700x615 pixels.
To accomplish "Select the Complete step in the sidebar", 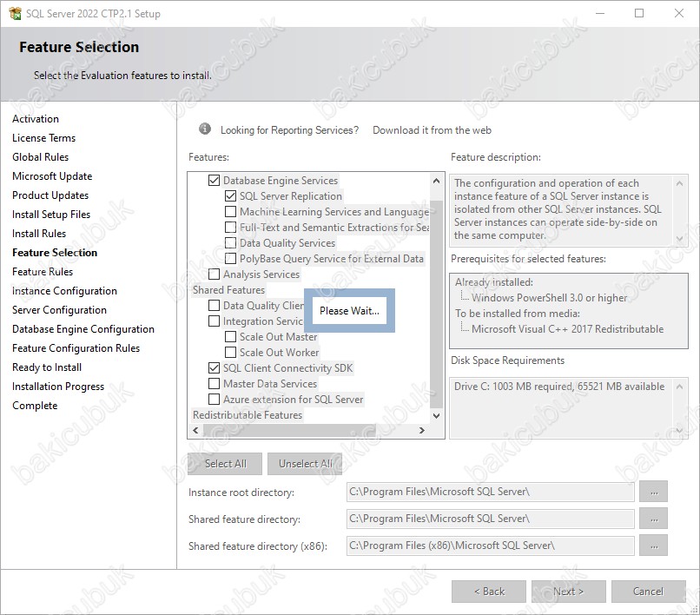I will (35, 406).
